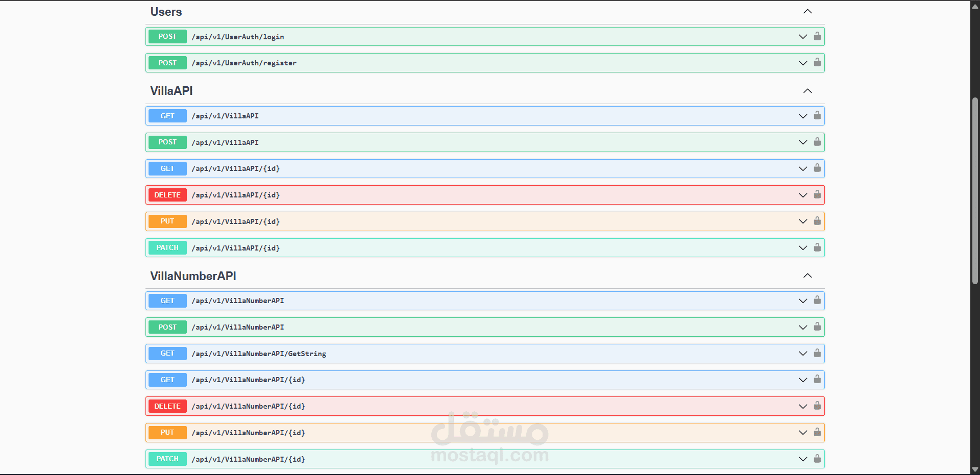Expand the chevron on DELETE /api/v1/VillaAPI/{id}
The image size is (980, 475).
[x=803, y=195]
